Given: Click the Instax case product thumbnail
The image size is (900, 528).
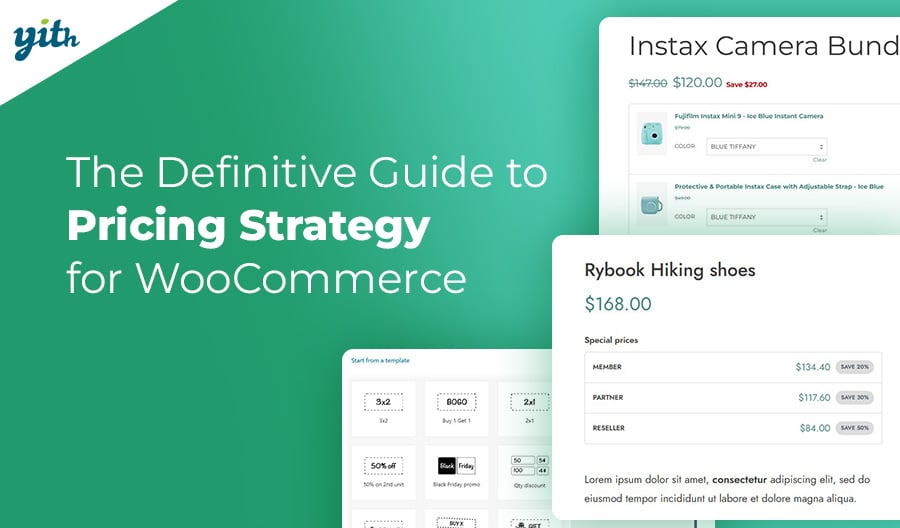Looking at the screenshot, I should (x=652, y=204).
